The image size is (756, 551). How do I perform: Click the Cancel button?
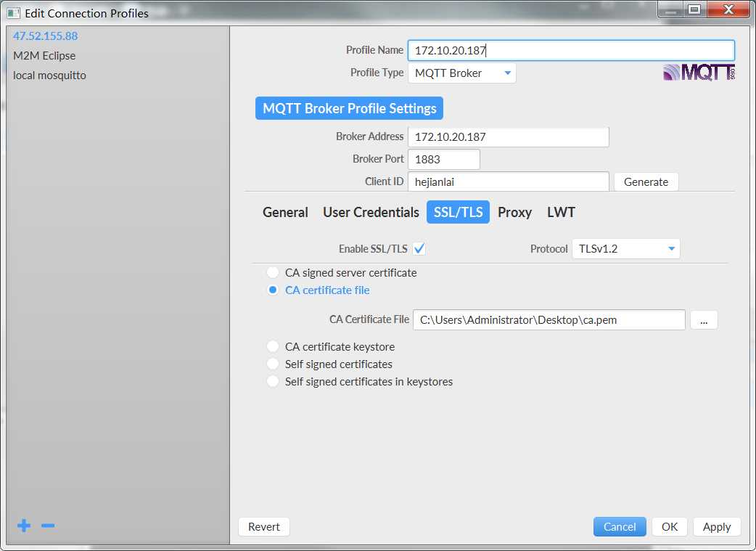(620, 526)
